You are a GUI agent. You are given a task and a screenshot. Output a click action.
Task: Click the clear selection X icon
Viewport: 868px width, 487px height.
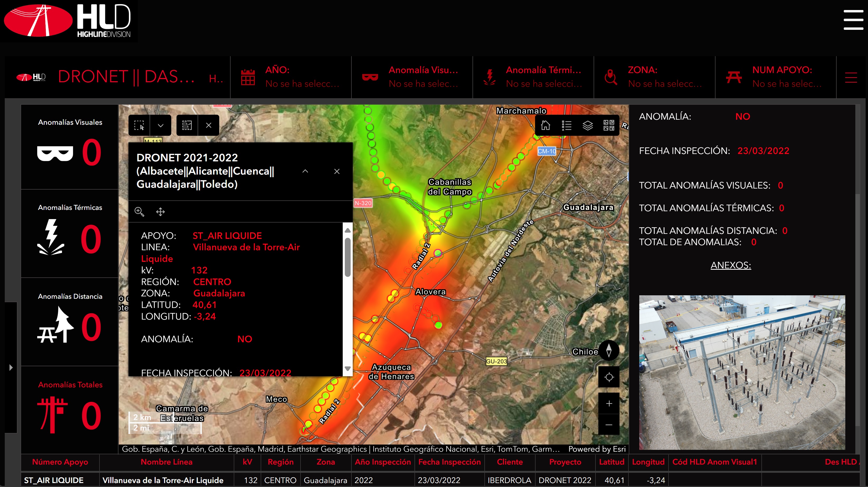209,125
